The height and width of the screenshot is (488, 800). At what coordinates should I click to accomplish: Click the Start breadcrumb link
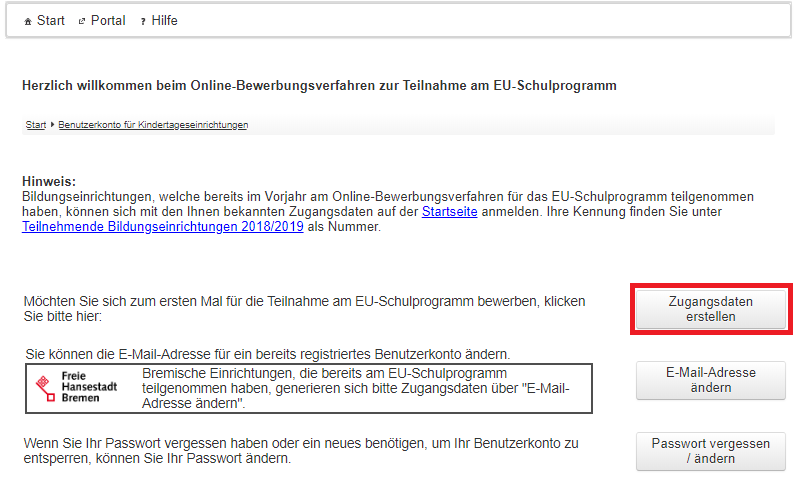tap(36, 125)
